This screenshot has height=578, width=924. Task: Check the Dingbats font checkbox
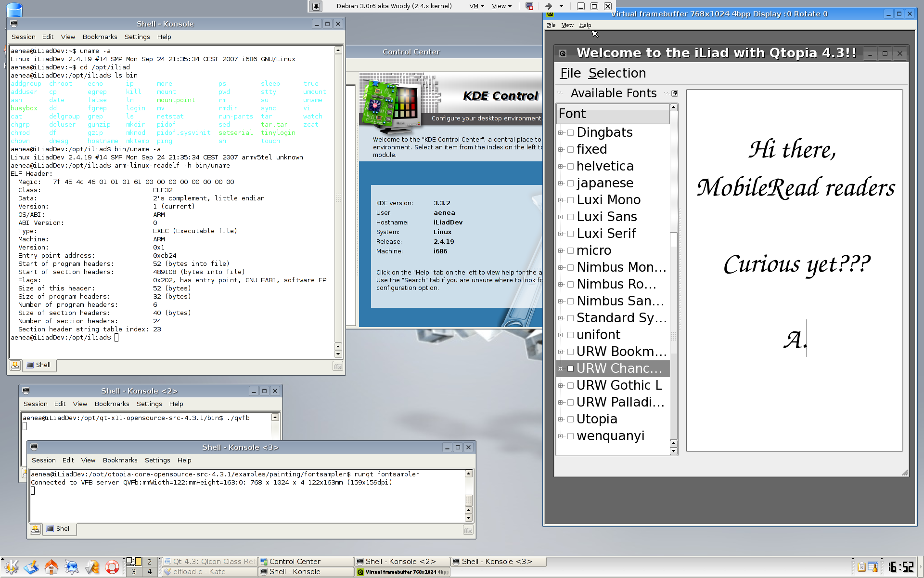(570, 133)
